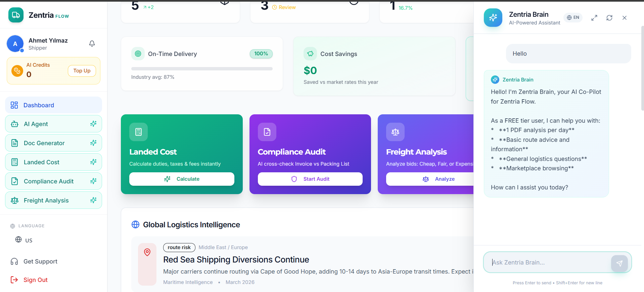644x292 pixels.
Task: Click Ahmet Yılmaz profile avatar
Action: tap(15, 44)
